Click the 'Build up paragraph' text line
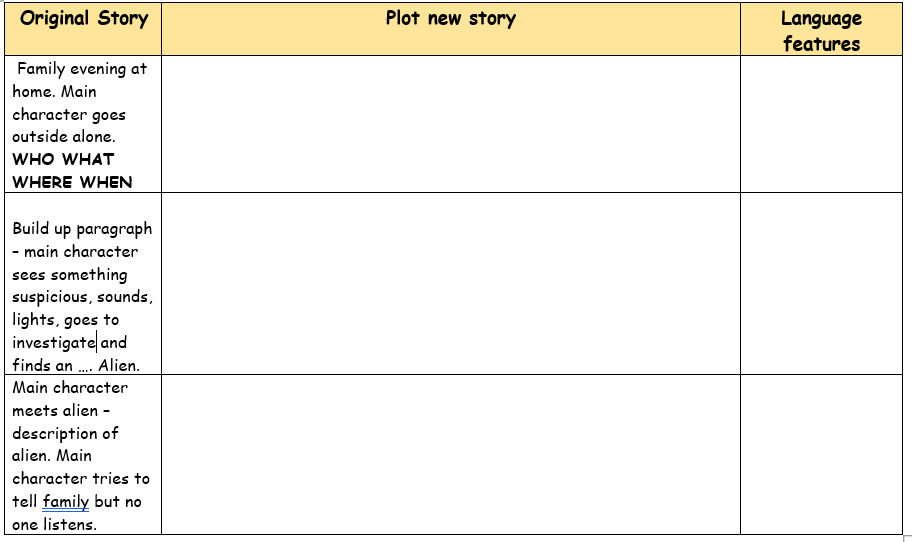 [x=82, y=229]
